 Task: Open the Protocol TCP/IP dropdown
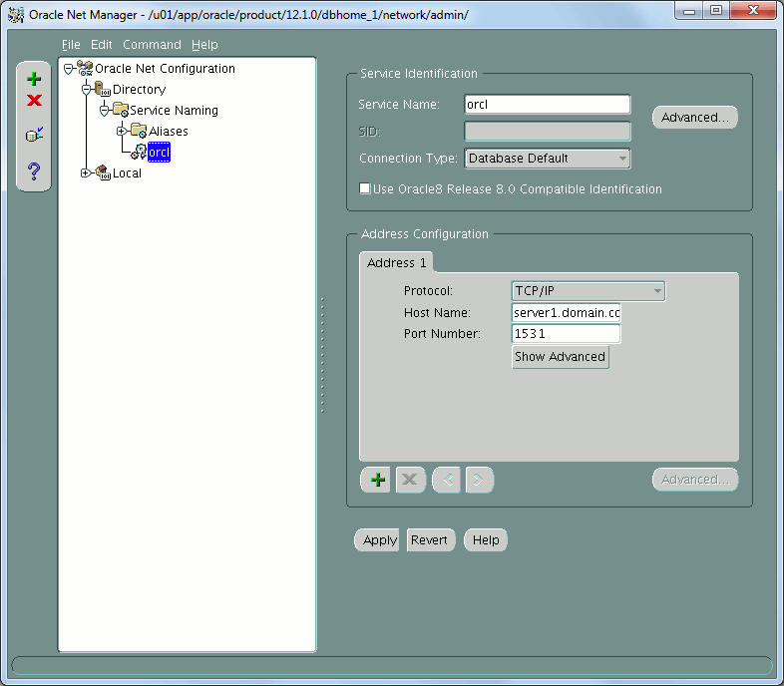tap(588, 291)
